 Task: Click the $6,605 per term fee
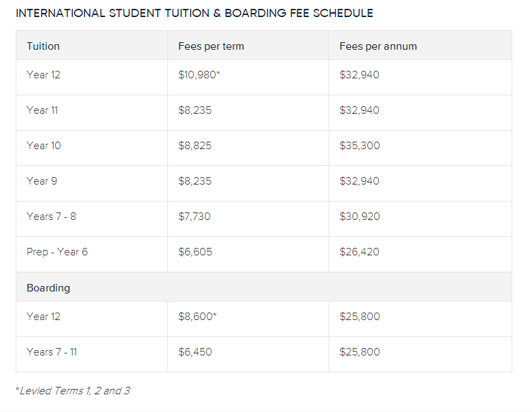point(195,252)
